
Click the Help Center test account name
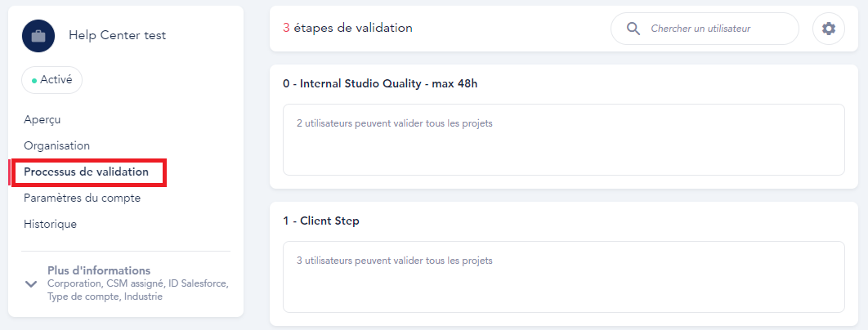(117, 35)
